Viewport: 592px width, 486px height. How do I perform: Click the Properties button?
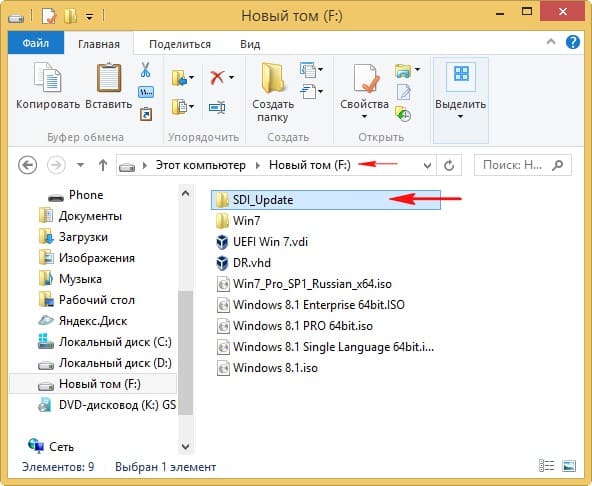(364, 92)
